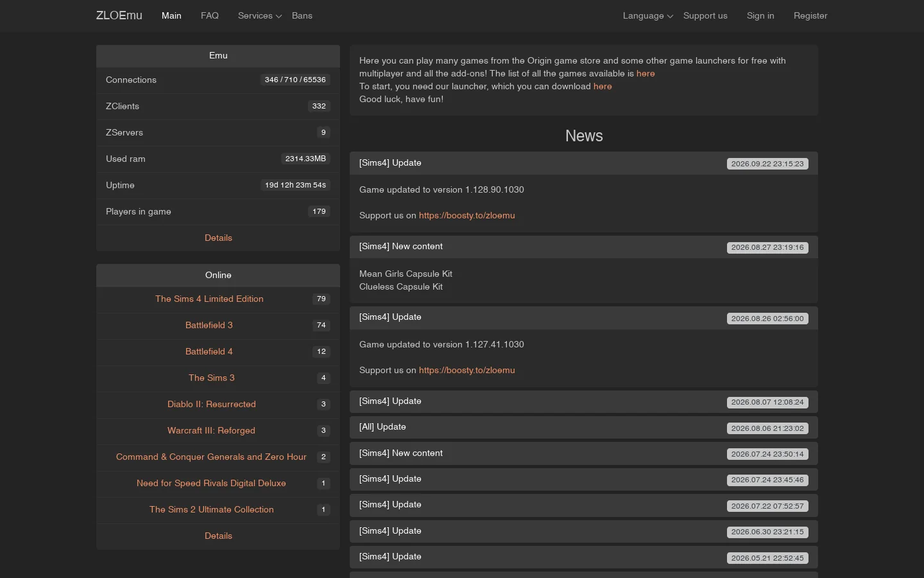Click the Support us link
This screenshot has height=578, width=924.
pos(705,15)
